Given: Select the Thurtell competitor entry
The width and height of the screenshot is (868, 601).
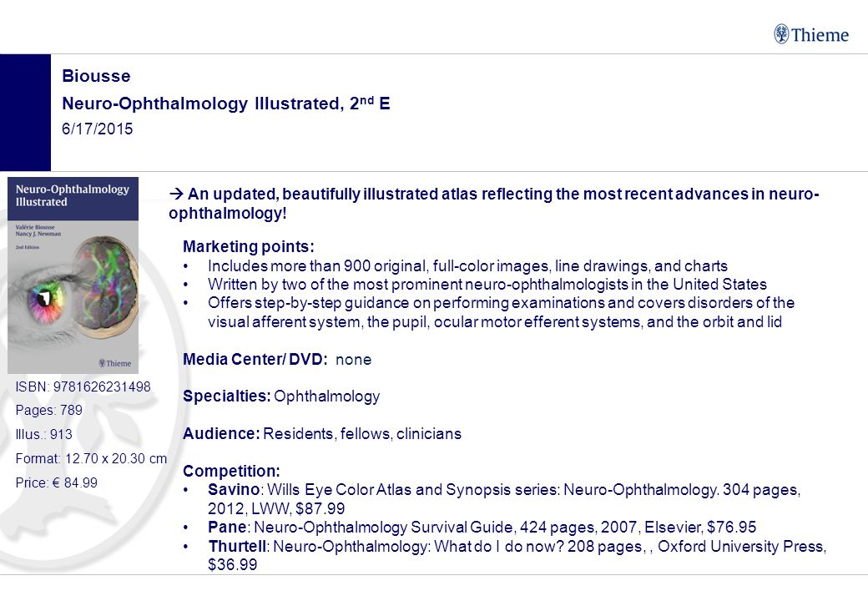Looking at the screenshot, I should [517, 555].
